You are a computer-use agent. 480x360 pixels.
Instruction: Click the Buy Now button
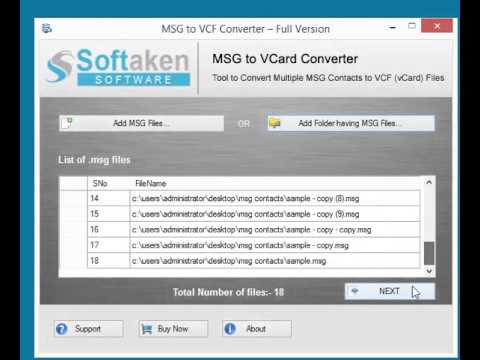tap(173, 329)
